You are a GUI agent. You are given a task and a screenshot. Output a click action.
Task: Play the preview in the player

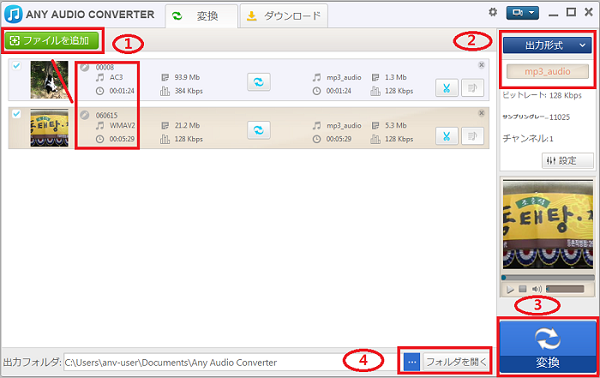(510, 289)
